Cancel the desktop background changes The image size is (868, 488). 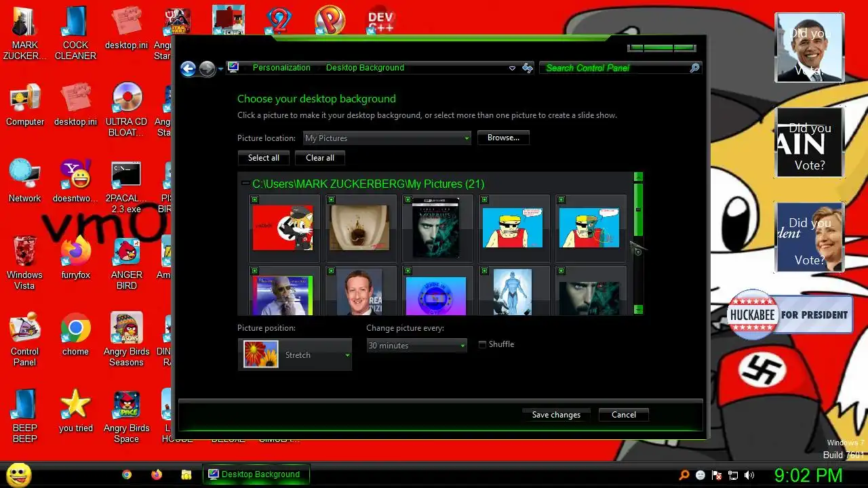pos(624,415)
